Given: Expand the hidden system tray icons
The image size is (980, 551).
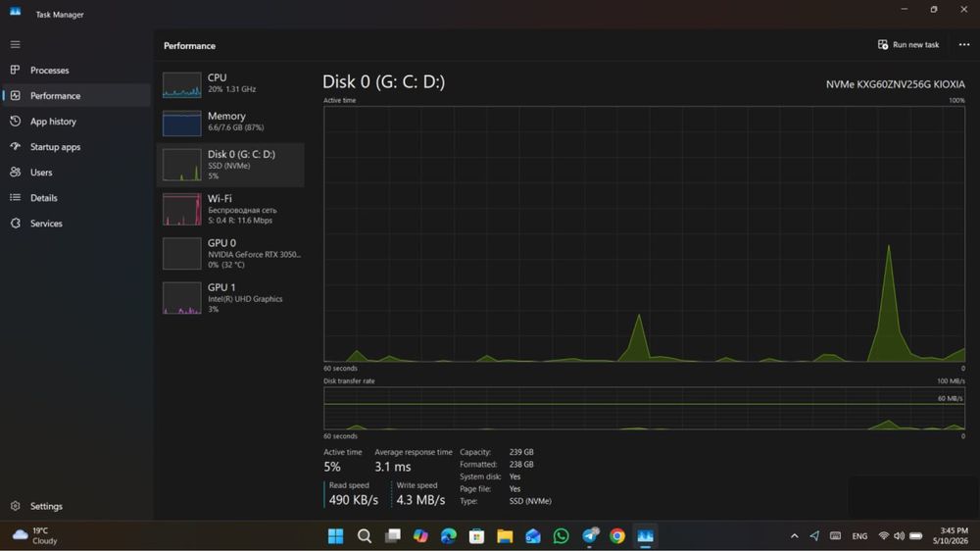Looking at the screenshot, I should tap(795, 536).
